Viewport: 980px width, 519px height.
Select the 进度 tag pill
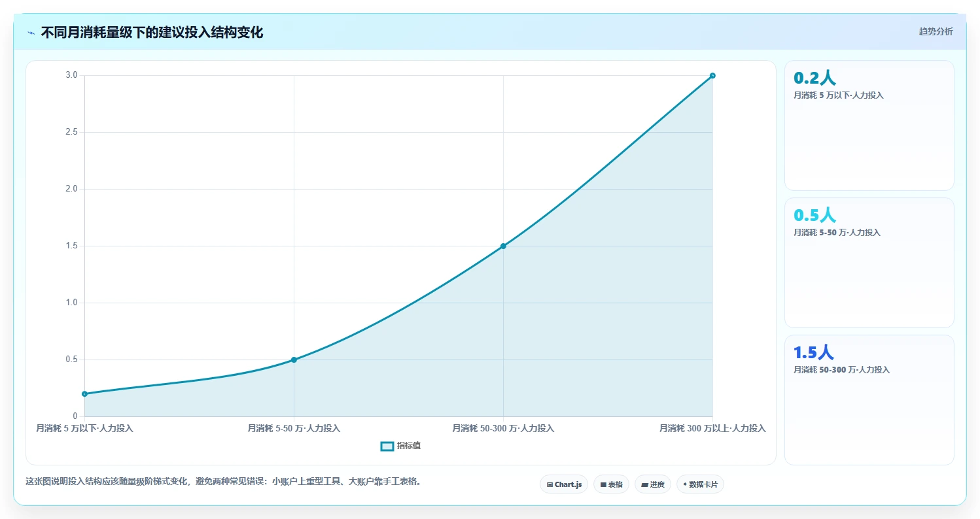652,484
